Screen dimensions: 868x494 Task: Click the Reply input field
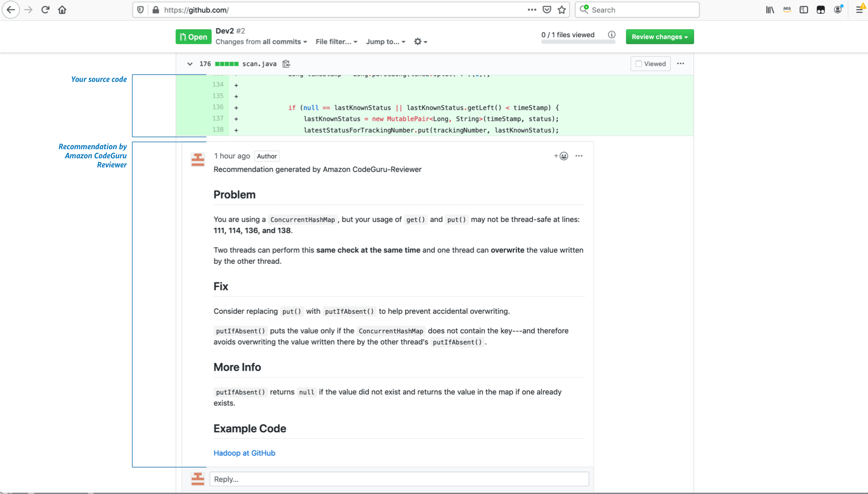(x=399, y=479)
